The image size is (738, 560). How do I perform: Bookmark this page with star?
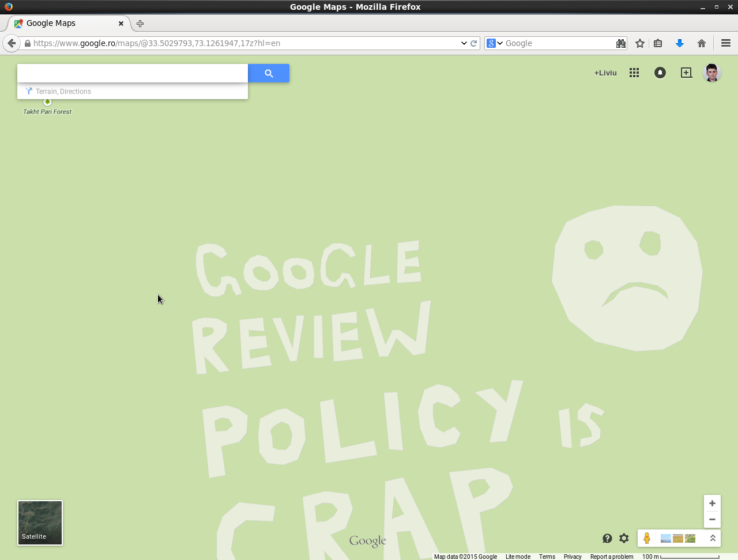640,43
